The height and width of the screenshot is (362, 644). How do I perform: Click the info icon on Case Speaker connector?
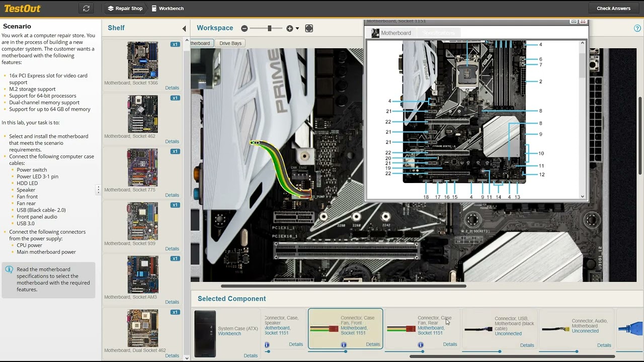click(x=267, y=345)
